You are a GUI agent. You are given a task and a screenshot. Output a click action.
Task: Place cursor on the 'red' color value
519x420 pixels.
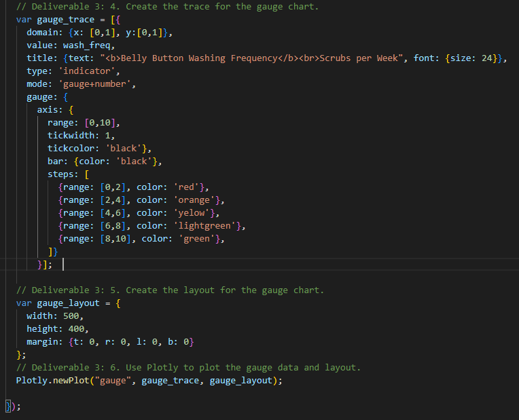click(186, 187)
